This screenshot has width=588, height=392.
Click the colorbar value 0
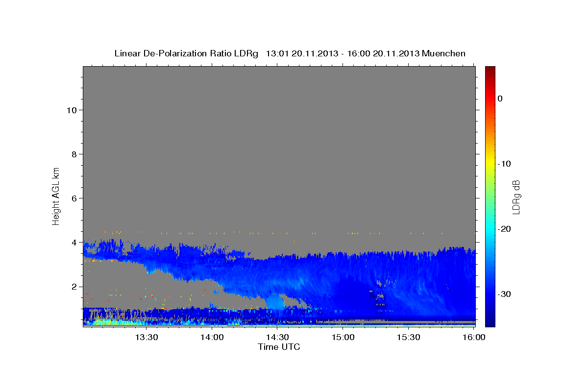500,98
